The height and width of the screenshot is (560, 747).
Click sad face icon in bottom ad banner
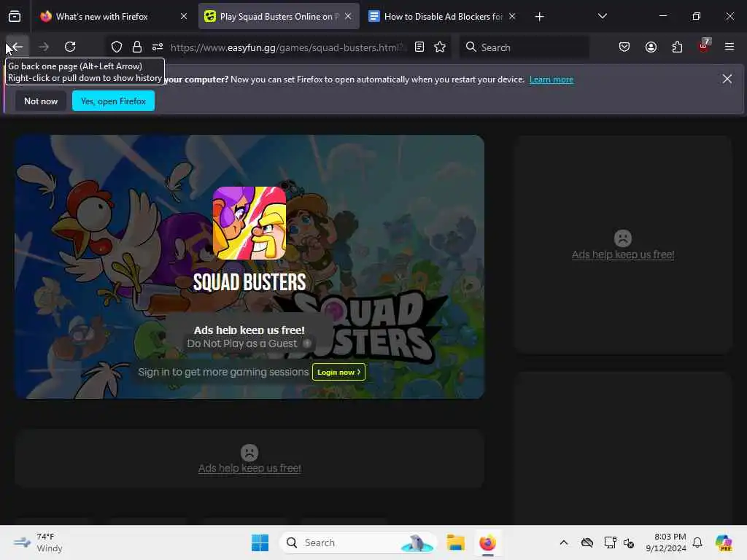(x=249, y=452)
